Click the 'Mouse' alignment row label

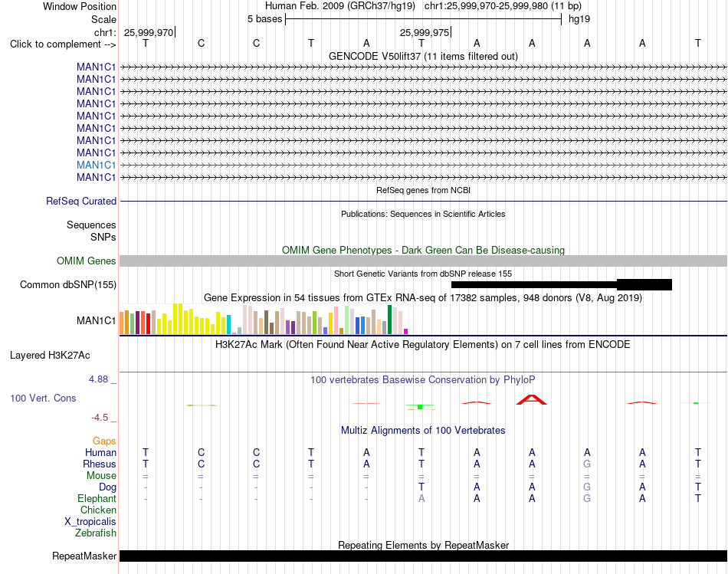pyautogui.click(x=101, y=476)
